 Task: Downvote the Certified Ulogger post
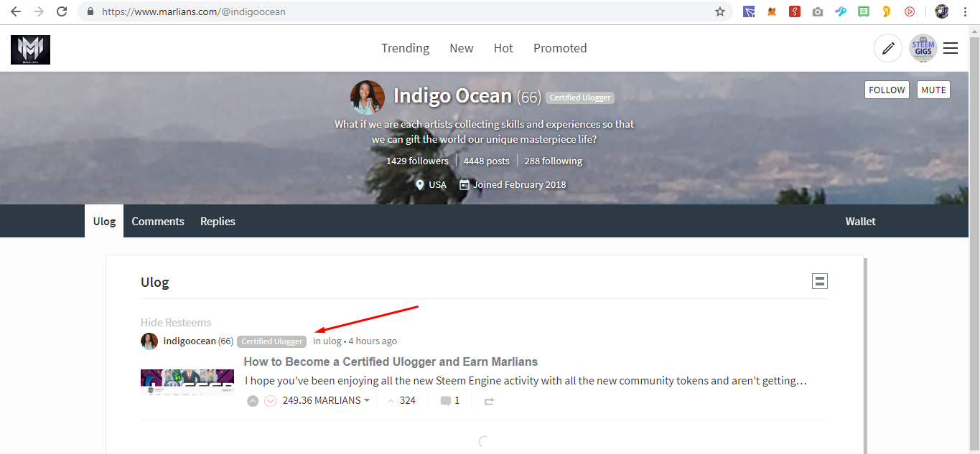[x=271, y=401]
